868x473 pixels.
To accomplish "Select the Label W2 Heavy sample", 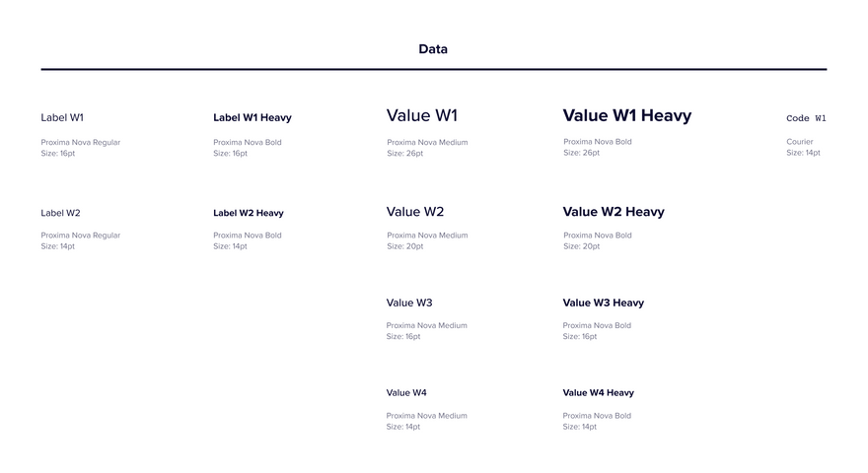I will click(x=249, y=213).
